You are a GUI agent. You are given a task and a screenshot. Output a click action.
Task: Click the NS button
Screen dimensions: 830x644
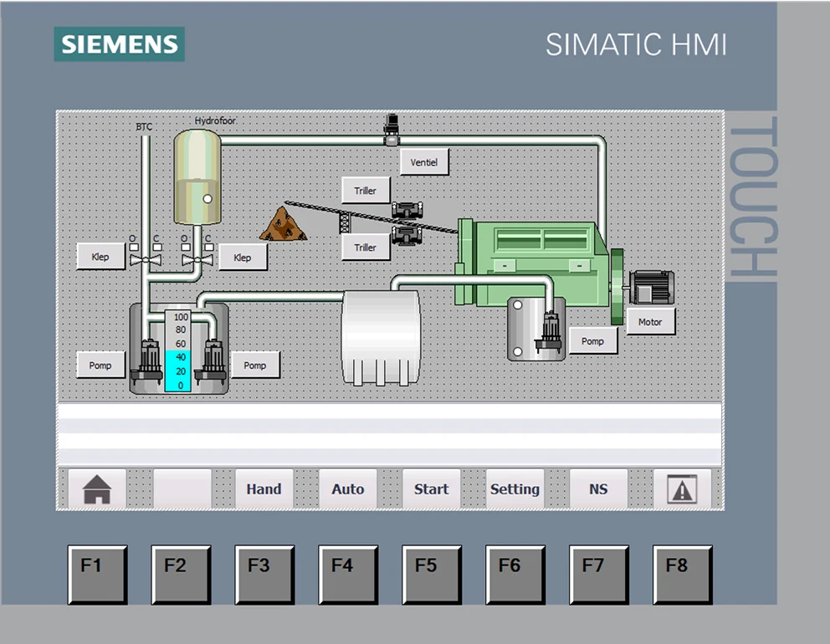[599, 489]
